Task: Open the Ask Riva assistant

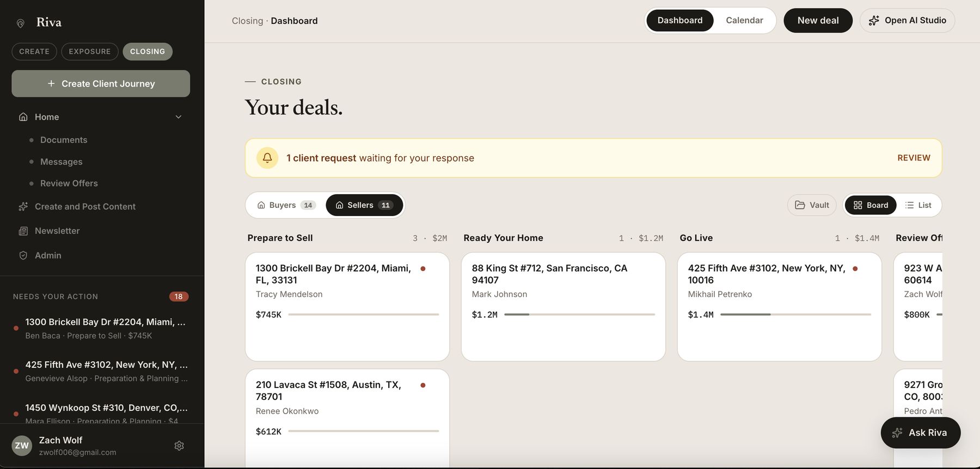Action: tap(921, 433)
